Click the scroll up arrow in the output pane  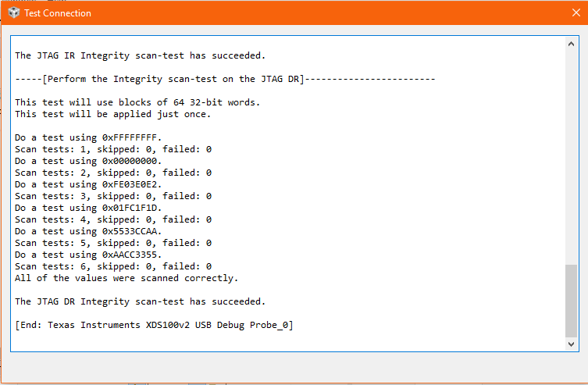click(x=571, y=44)
